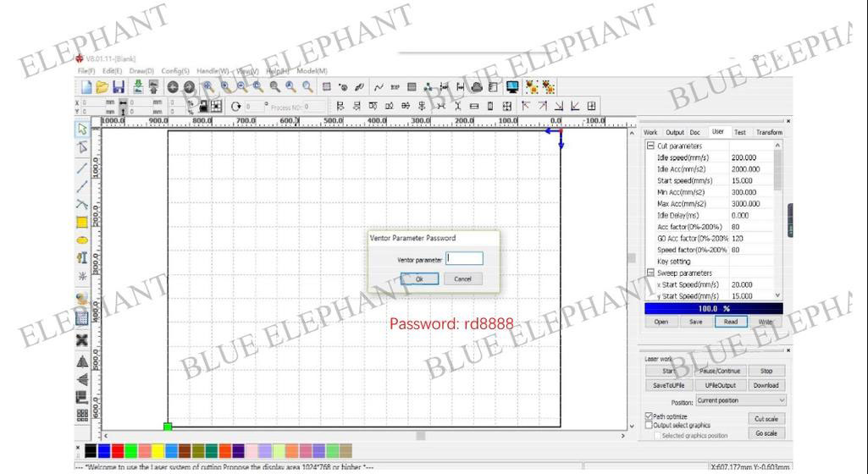Select the yellow Ellipse tool

[x=82, y=240]
